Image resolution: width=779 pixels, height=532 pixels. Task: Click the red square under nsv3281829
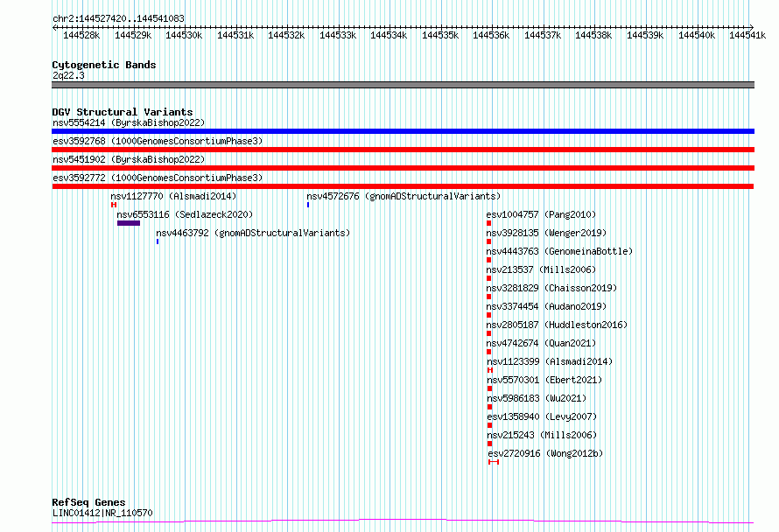pyautogui.click(x=489, y=297)
